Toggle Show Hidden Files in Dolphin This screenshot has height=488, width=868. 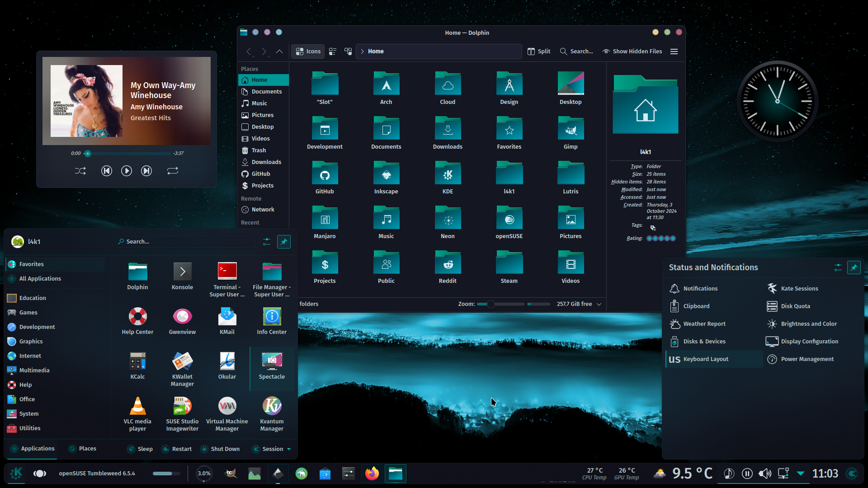(632, 52)
